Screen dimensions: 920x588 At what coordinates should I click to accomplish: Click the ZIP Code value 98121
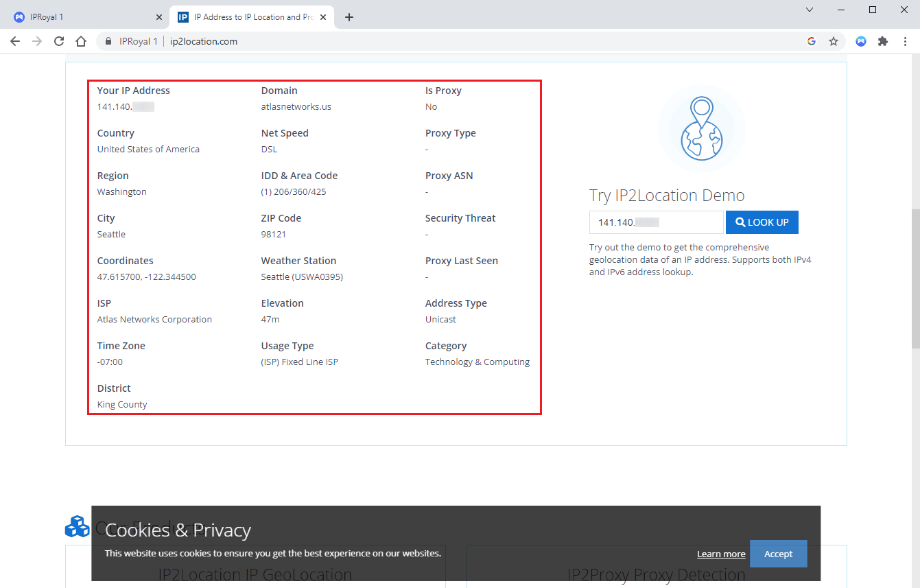click(274, 235)
